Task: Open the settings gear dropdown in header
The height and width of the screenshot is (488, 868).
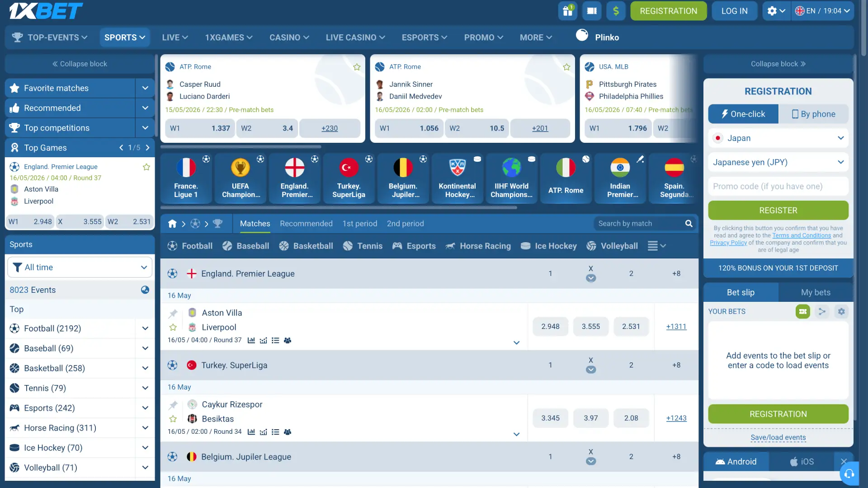Action: [776, 11]
